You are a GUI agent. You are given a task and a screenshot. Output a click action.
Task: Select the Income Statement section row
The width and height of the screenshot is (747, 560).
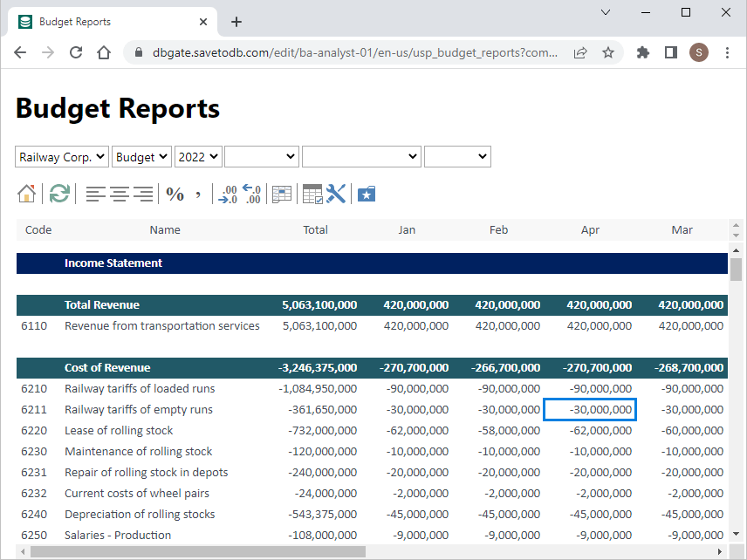click(372, 263)
